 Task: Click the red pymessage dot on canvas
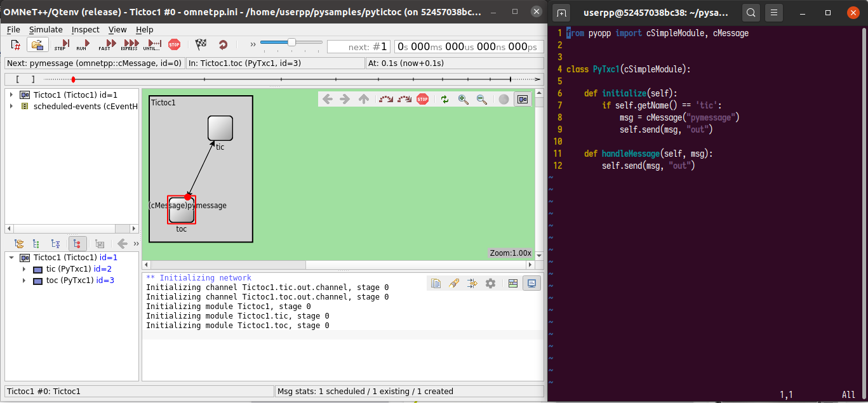click(x=187, y=197)
